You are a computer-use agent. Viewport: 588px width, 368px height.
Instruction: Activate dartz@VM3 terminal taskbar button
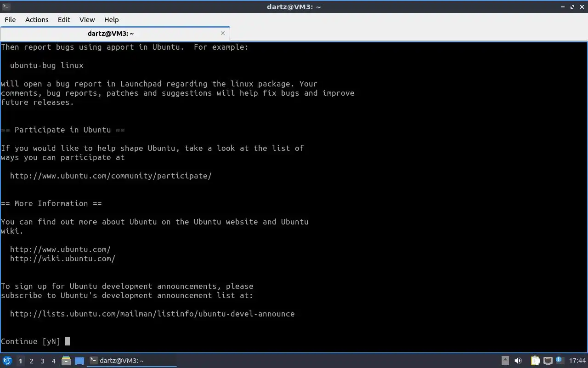coord(132,361)
